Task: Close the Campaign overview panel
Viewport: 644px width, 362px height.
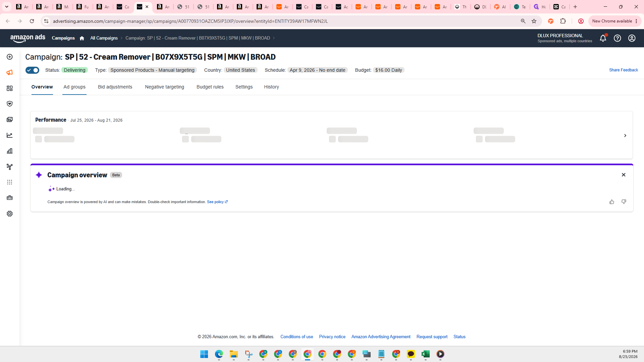Action: [x=624, y=175]
